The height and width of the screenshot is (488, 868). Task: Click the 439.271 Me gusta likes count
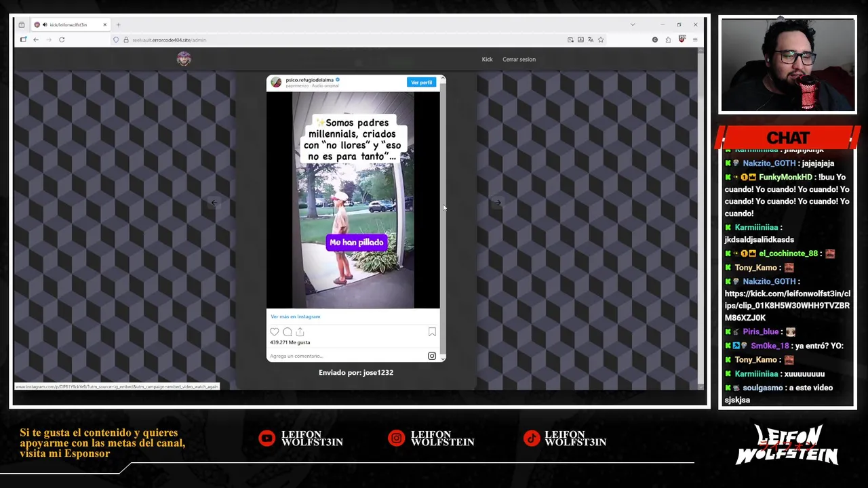(x=290, y=342)
